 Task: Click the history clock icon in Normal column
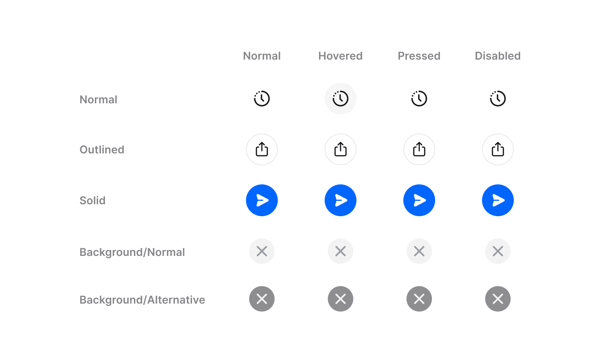pos(262,99)
